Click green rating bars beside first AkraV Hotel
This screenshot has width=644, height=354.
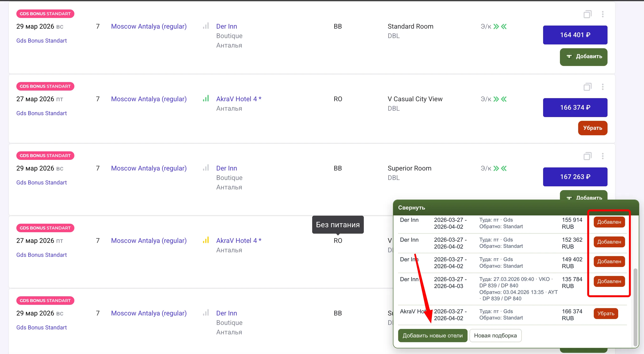pos(206,98)
